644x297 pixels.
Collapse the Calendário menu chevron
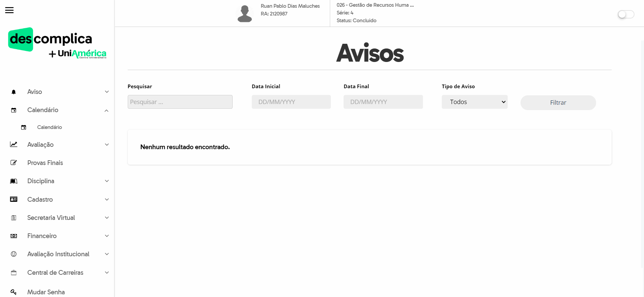pos(107,110)
